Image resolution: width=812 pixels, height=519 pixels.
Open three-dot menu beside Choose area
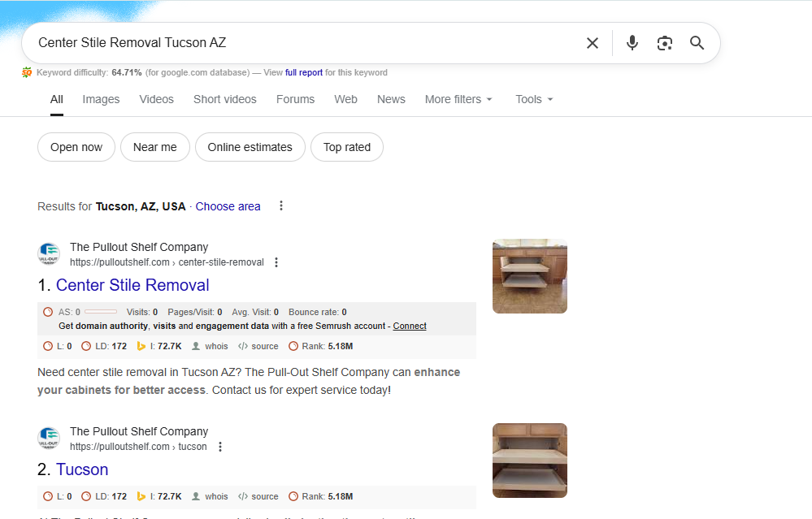click(281, 206)
